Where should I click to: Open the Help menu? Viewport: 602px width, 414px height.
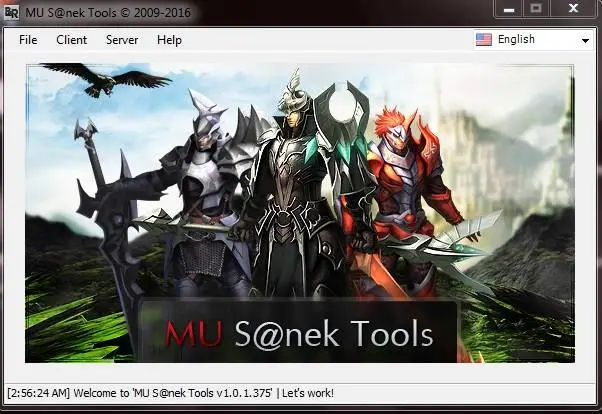[169, 40]
